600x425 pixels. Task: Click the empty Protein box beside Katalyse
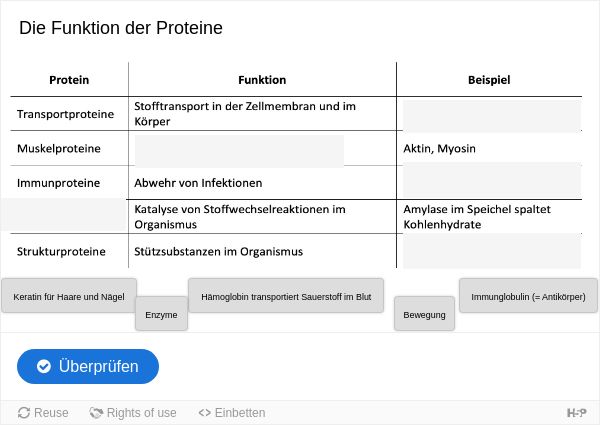[x=64, y=215]
